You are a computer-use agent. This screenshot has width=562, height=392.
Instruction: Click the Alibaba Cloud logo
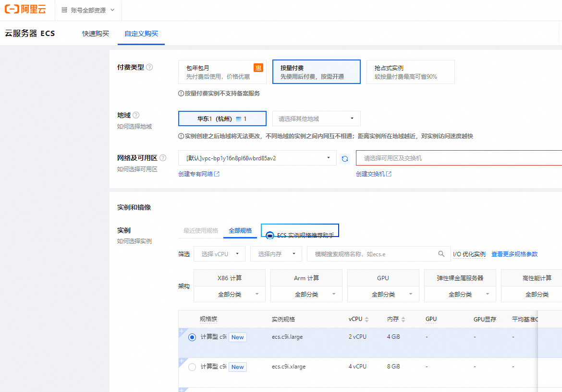click(x=25, y=10)
